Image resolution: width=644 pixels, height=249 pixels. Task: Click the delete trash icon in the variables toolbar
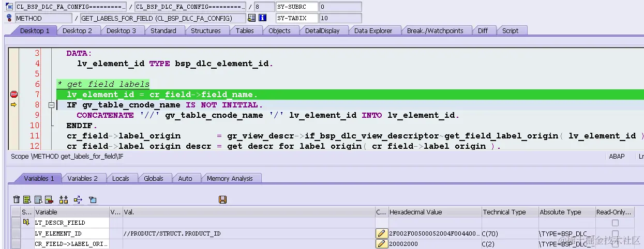[17, 199]
